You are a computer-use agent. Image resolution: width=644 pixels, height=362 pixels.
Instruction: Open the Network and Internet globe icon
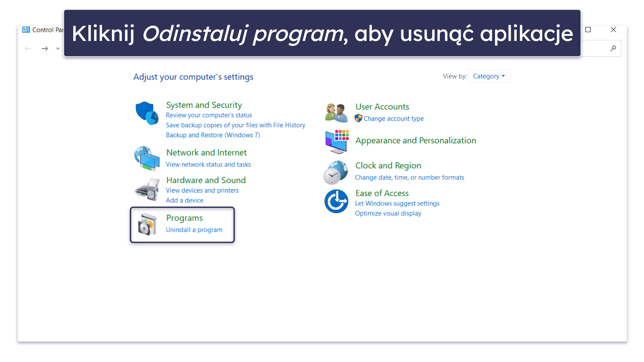[147, 158]
